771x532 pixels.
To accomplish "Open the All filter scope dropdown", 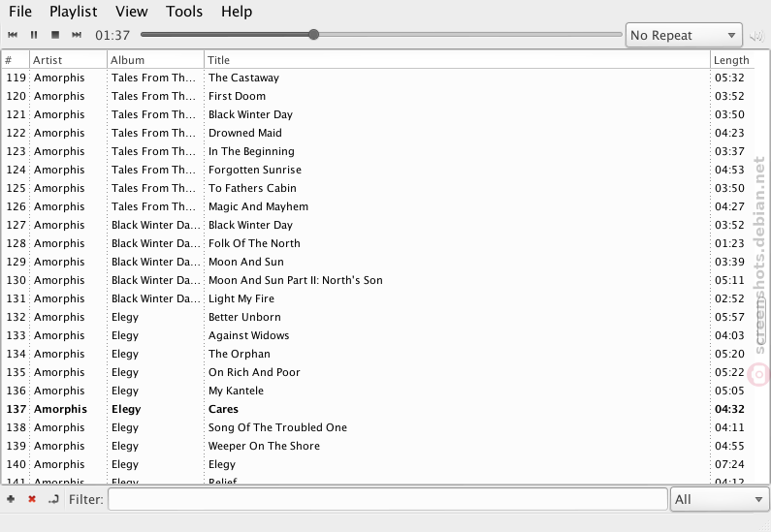I will [x=720, y=500].
